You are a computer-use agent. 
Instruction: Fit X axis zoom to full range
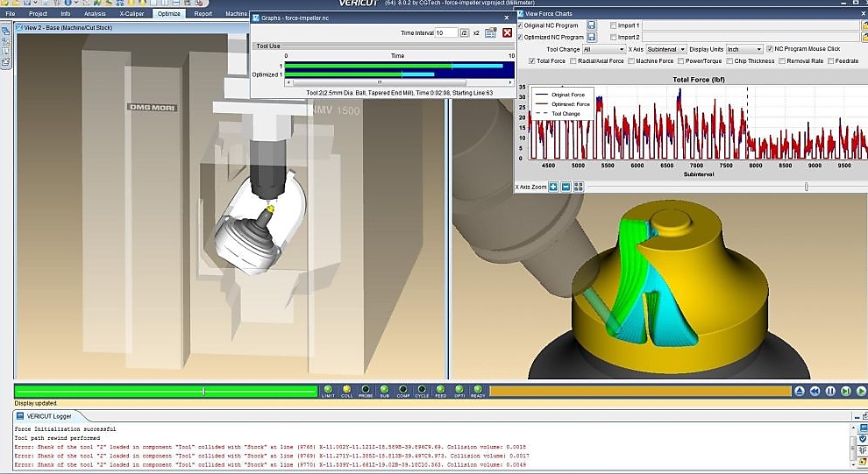tap(579, 187)
